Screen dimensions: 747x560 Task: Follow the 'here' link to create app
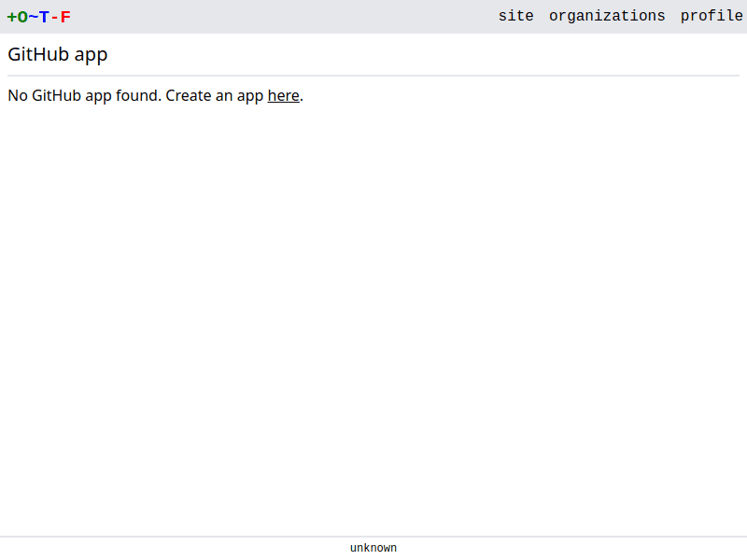[x=284, y=96]
